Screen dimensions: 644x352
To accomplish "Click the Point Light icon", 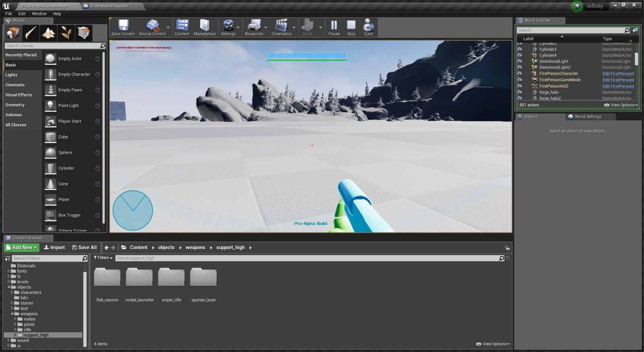I will 50,106.
